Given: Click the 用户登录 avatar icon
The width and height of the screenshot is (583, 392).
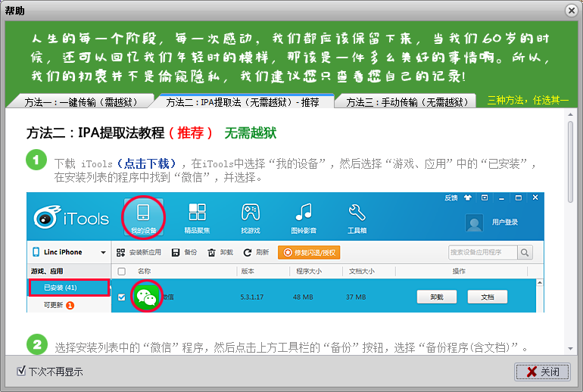Looking at the screenshot, I should [x=475, y=222].
